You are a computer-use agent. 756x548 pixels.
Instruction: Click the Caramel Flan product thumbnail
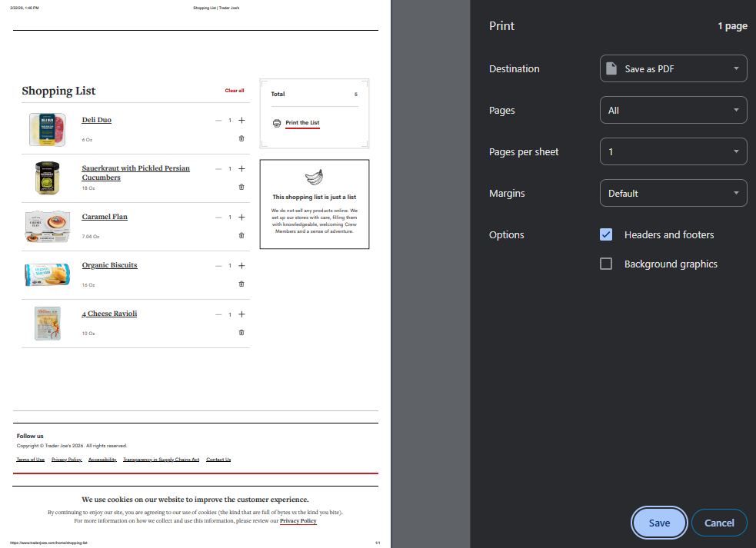47,227
